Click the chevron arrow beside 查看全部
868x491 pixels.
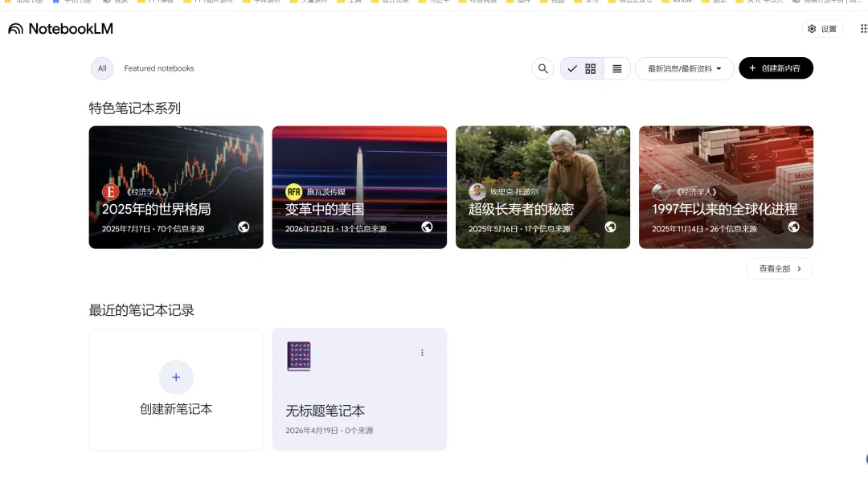click(799, 268)
